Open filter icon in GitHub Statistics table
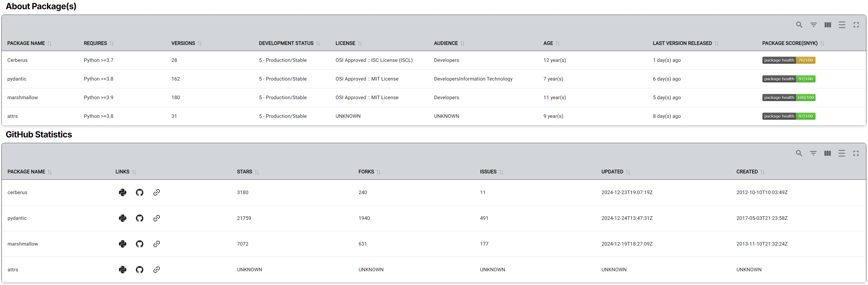 (813, 153)
